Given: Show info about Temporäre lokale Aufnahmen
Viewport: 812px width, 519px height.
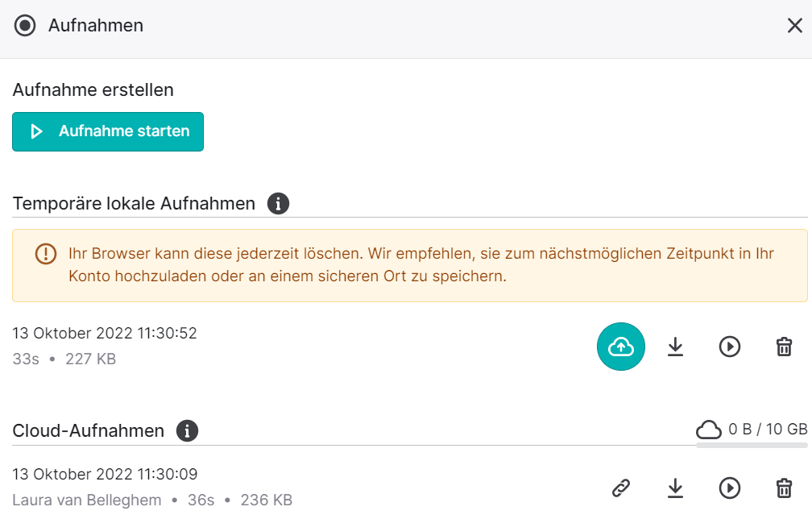Looking at the screenshot, I should 278,204.
